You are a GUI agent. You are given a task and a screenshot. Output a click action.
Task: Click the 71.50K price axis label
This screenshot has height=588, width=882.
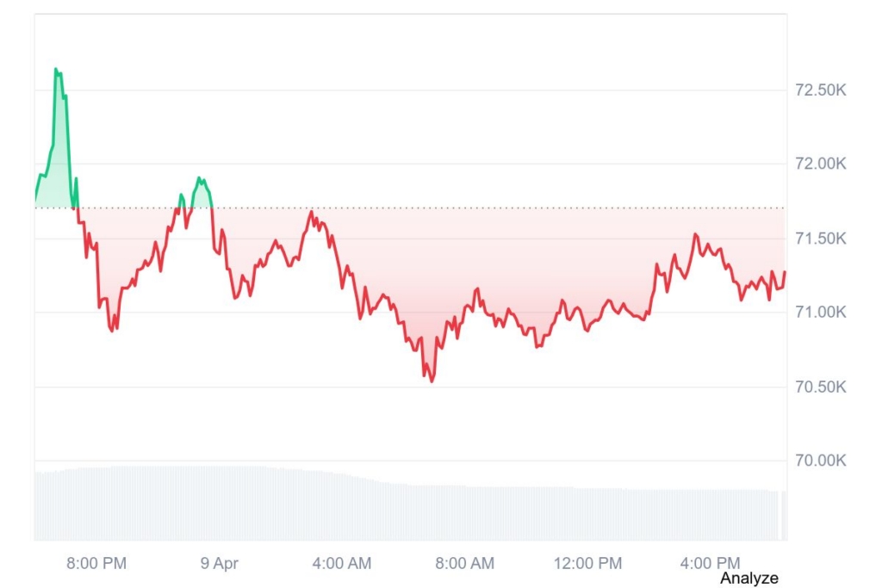click(x=820, y=238)
